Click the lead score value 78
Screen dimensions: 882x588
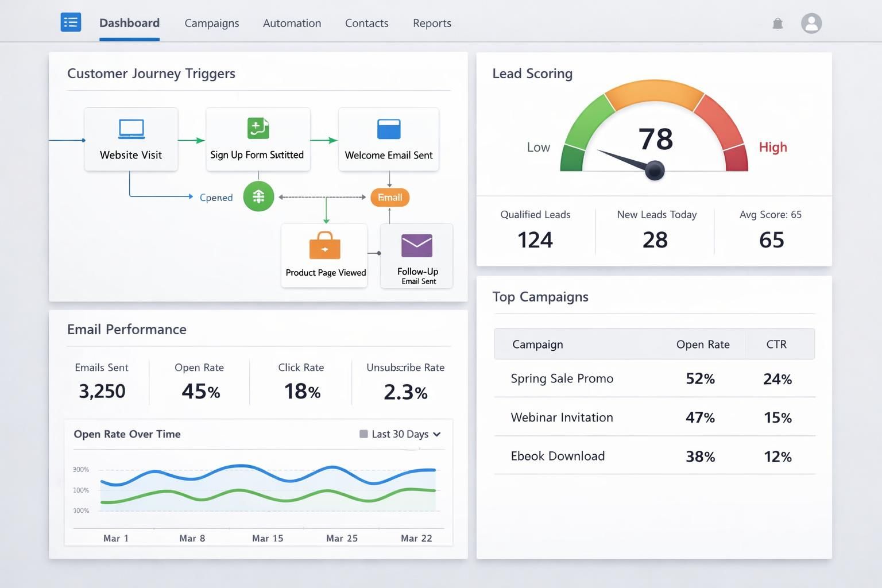click(656, 139)
